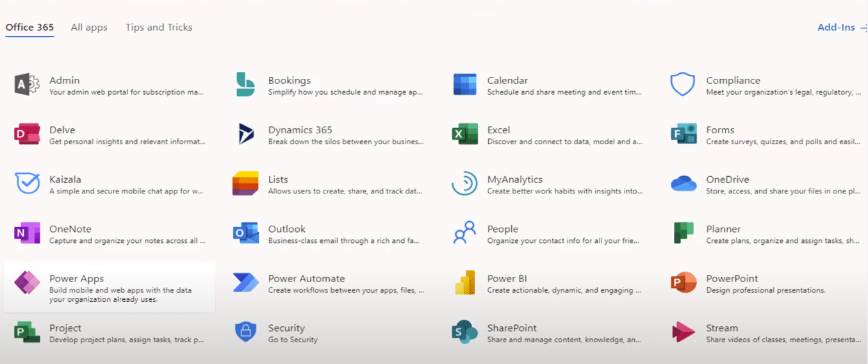Open the SharePoint app icon
The width and height of the screenshot is (868, 364).
[465, 332]
